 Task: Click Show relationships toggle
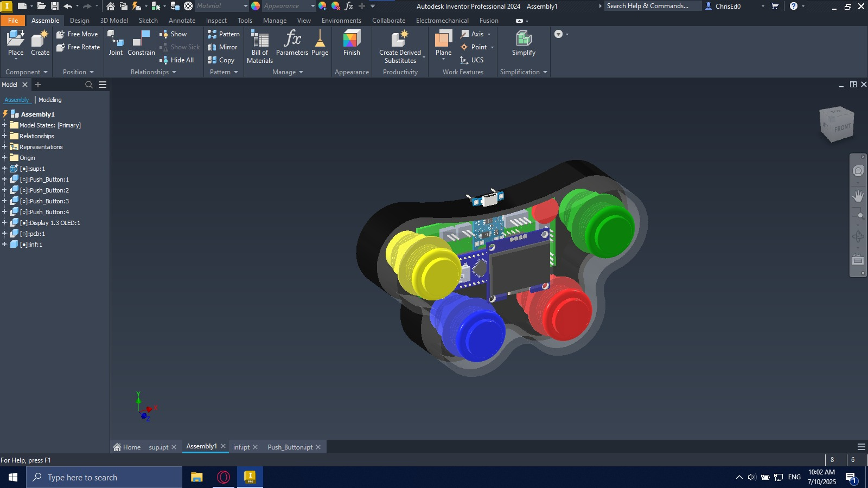click(173, 34)
